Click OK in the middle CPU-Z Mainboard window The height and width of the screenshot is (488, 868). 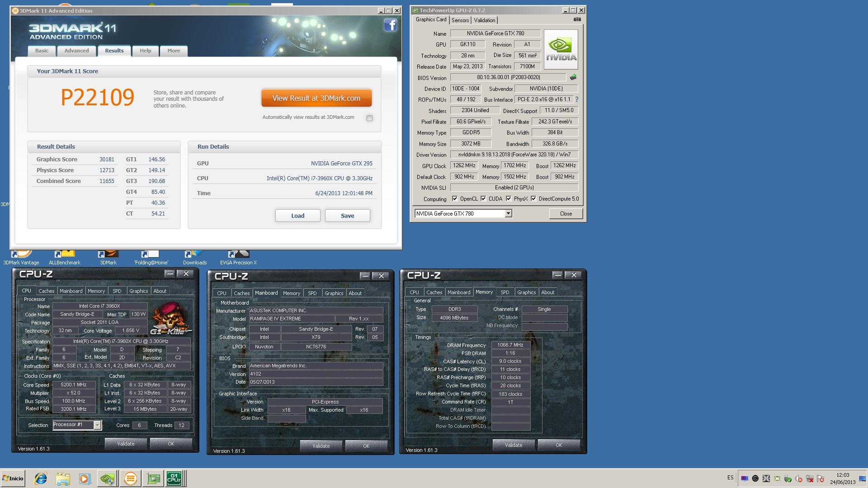[366, 446]
